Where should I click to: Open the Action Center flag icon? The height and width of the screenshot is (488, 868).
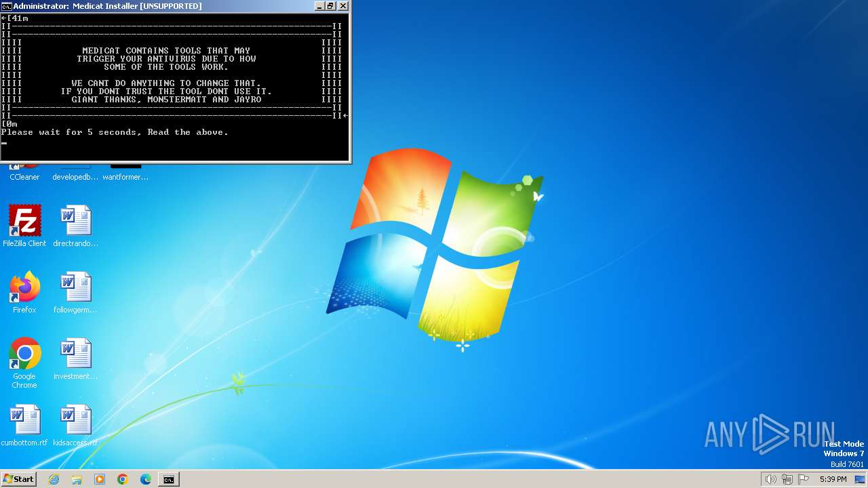(x=804, y=479)
